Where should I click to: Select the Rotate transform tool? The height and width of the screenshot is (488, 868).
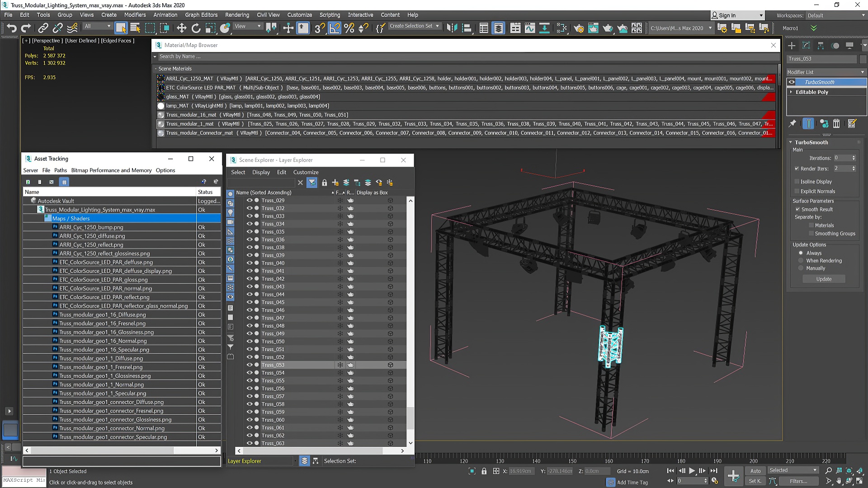coord(196,28)
